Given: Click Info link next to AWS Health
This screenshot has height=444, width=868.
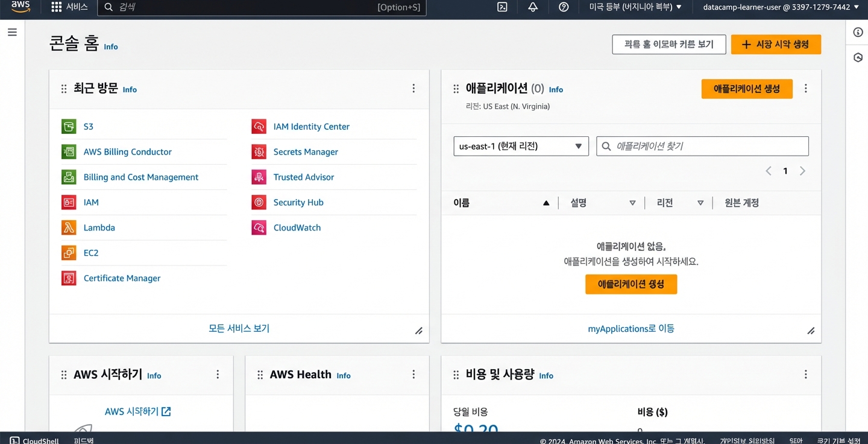Looking at the screenshot, I should click(x=344, y=376).
